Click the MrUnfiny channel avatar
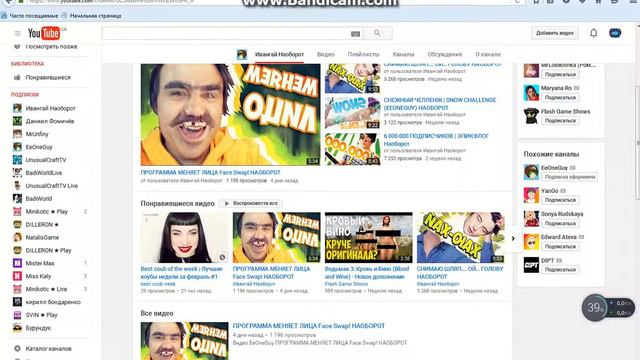Image resolution: width=640 pixels, height=360 pixels. point(17,134)
